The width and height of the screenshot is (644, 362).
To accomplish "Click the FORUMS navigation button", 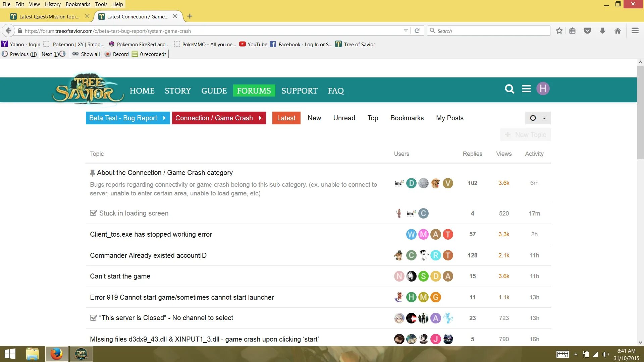I will 254,90.
